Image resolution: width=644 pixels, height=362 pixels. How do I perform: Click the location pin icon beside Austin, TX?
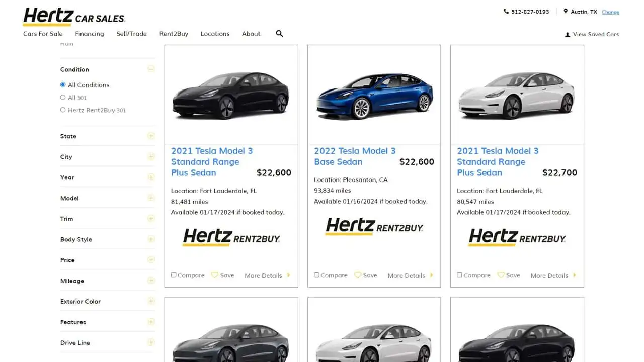tap(566, 12)
